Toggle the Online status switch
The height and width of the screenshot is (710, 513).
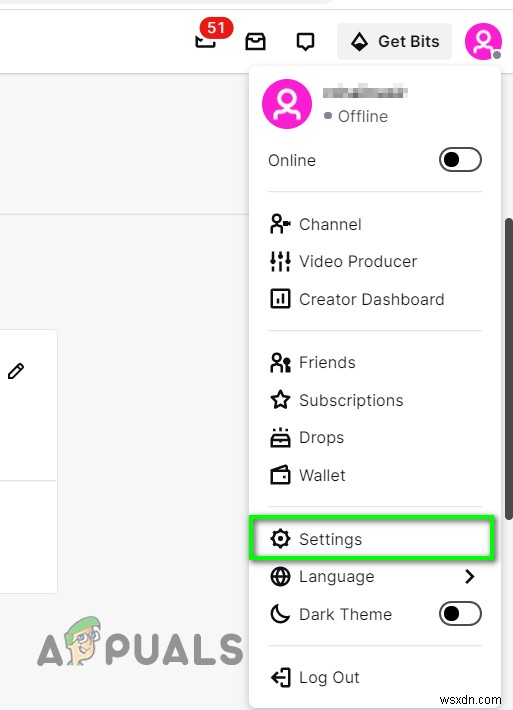tap(460, 160)
